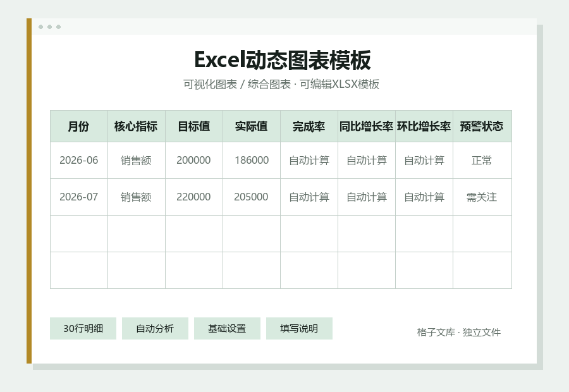Select the 核心指标 column header
569x392 pixels.
tap(137, 126)
